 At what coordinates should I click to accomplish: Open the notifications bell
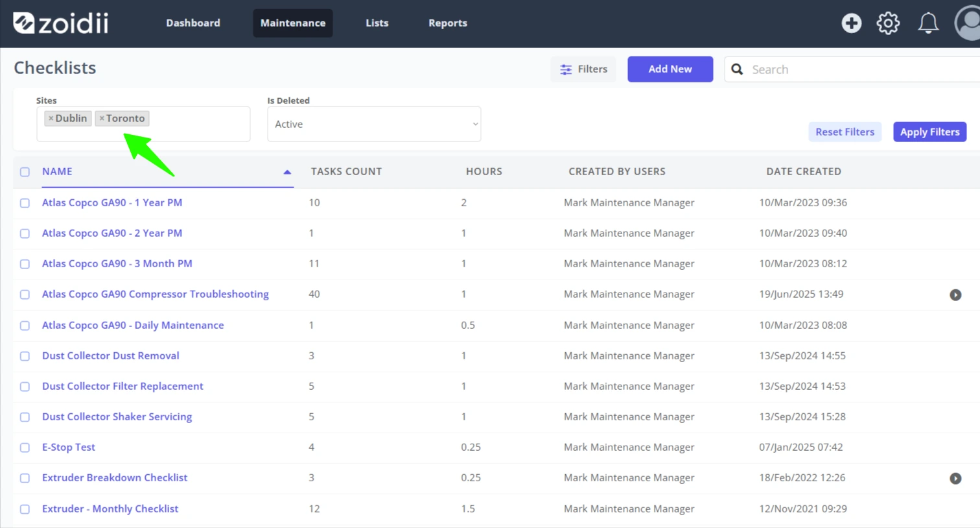coord(928,23)
